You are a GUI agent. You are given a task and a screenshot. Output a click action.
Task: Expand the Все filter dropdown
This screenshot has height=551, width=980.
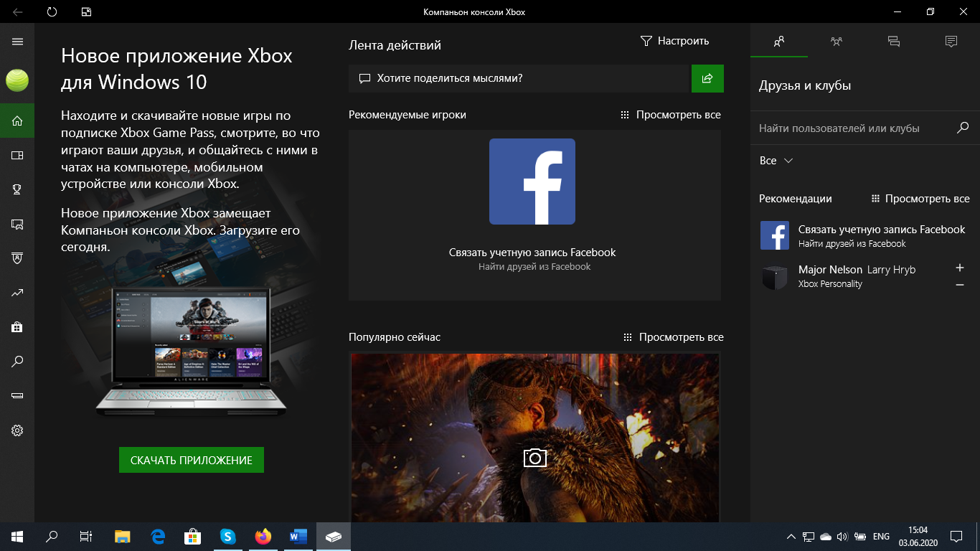(776, 161)
